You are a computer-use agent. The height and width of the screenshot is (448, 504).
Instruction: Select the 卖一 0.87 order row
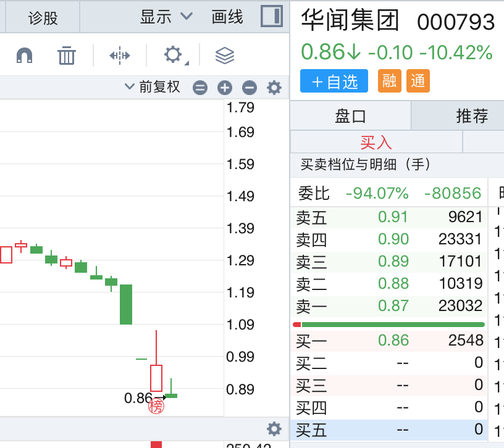388,306
